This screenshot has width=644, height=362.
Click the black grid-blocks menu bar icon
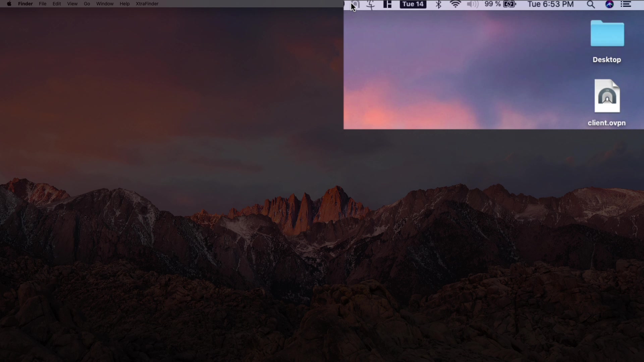pos(387,4)
